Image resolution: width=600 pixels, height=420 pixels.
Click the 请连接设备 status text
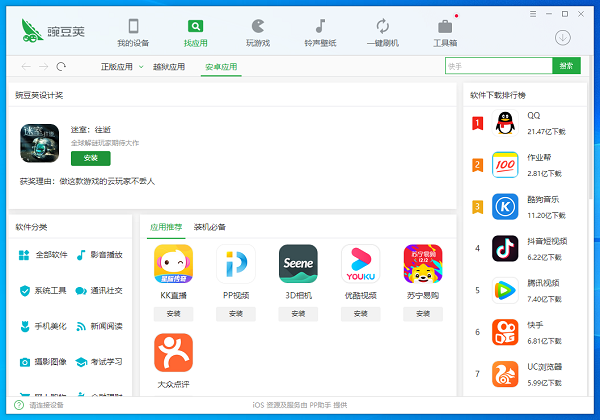click(46, 405)
